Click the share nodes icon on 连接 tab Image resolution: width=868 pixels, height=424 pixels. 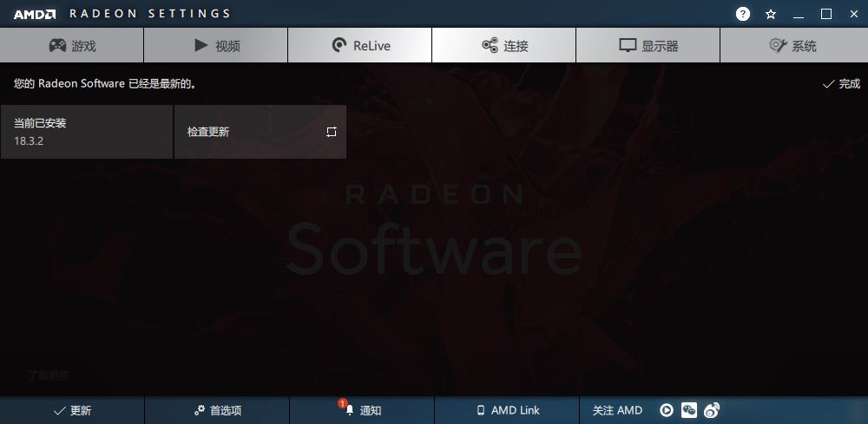coord(490,45)
